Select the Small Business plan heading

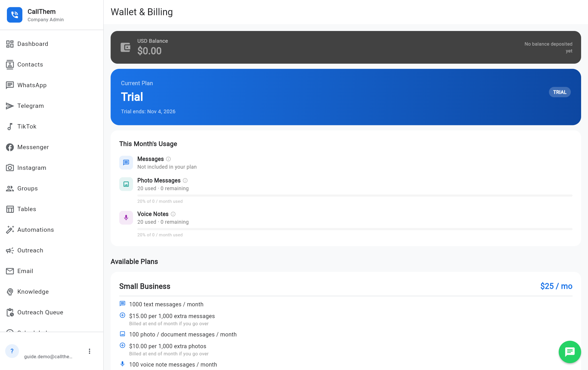click(145, 286)
